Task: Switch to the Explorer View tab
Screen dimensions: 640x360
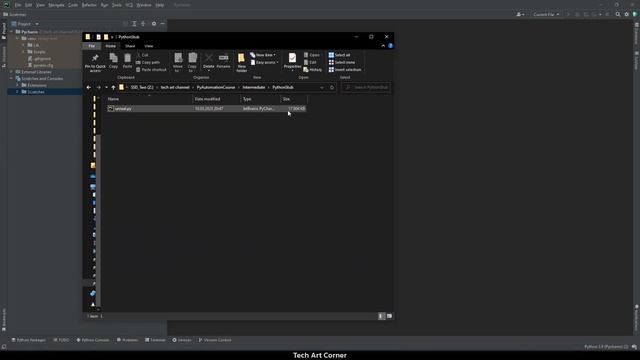Action: [x=149, y=46]
